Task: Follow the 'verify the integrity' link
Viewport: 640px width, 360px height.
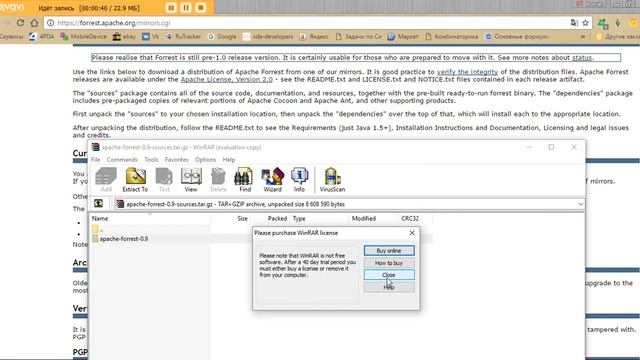Action: point(467,72)
